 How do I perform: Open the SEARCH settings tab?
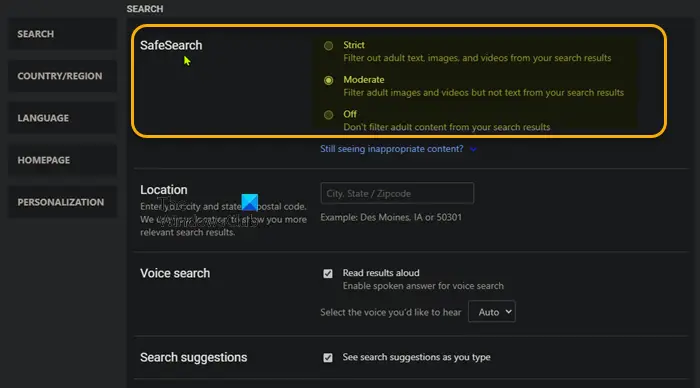[x=62, y=34]
